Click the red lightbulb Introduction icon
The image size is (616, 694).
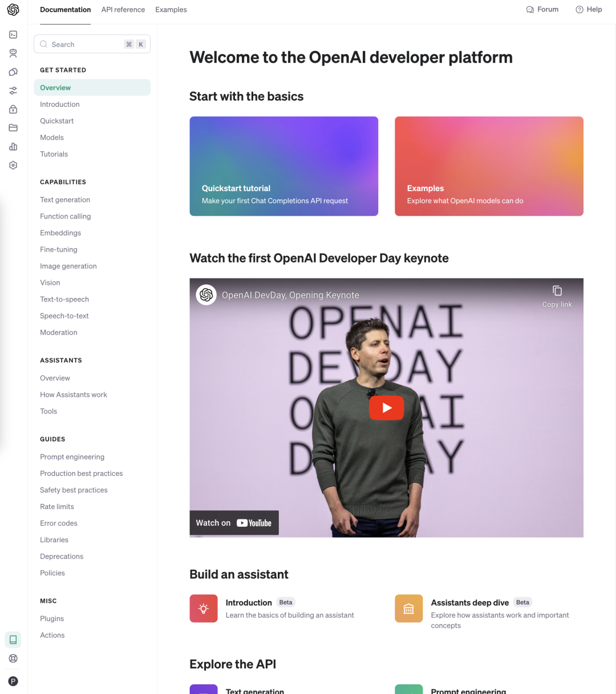pos(204,608)
